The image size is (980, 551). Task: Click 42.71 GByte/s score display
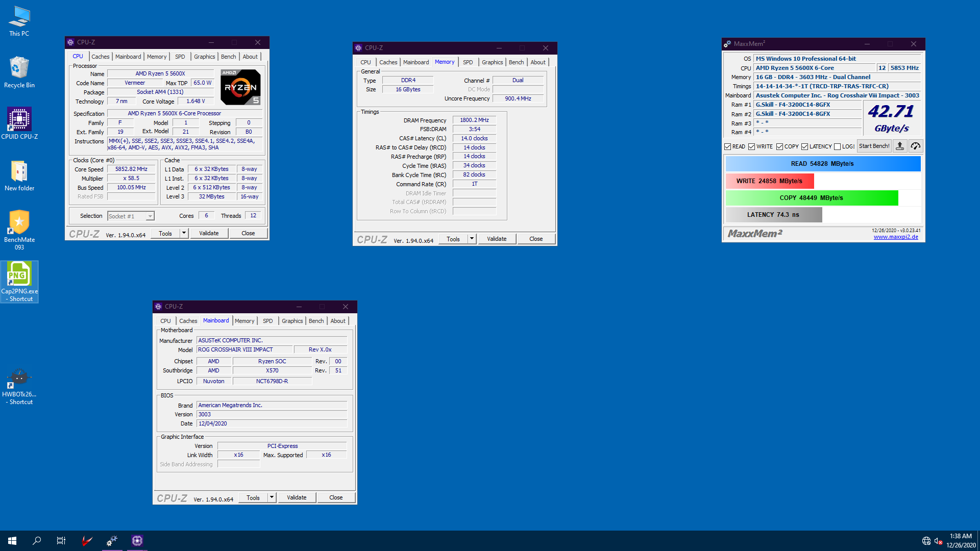pyautogui.click(x=891, y=118)
